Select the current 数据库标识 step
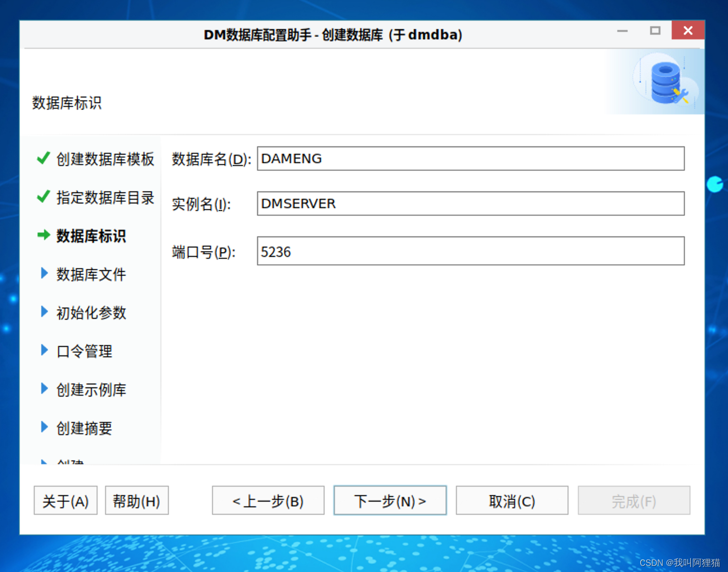 [x=91, y=236]
